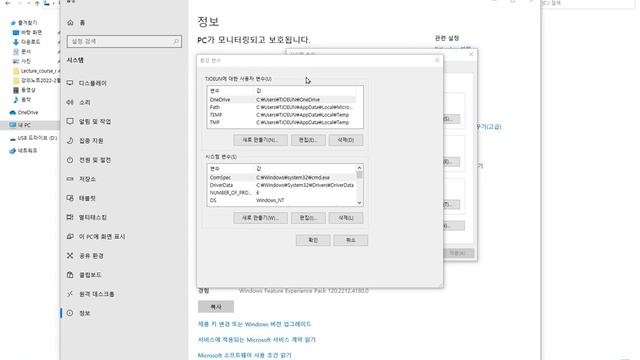640x360 pixels.
Task: Open 네트워크 network icon in Explorer
Action: pyautogui.click(x=13, y=151)
